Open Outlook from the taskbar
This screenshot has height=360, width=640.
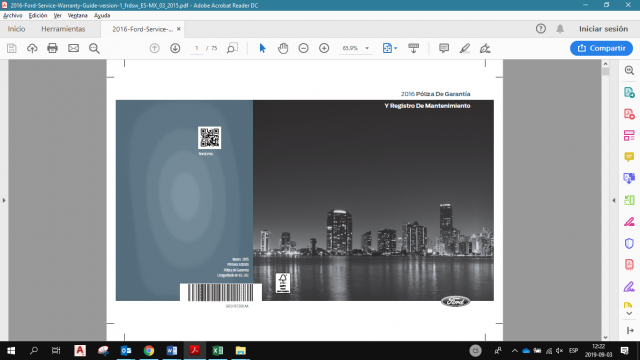coord(126,351)
